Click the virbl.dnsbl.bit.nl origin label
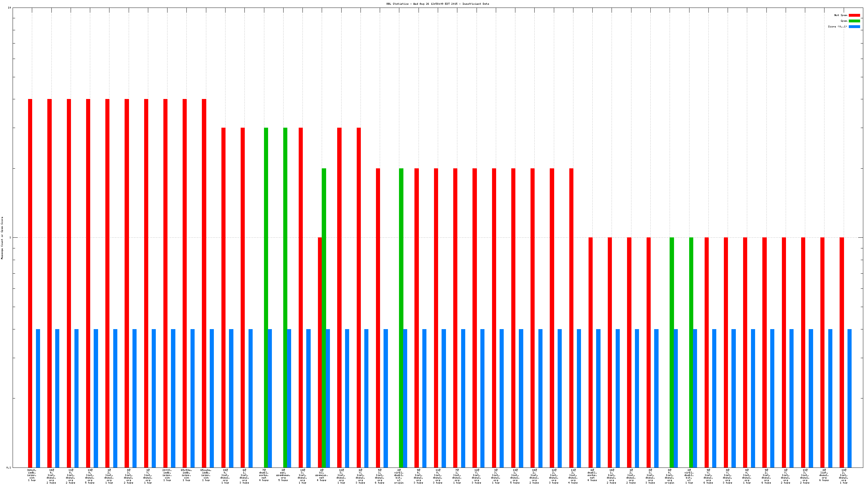The height and width of the screenshot is (488, 868). pyautogui.click(x=399, y=477)
